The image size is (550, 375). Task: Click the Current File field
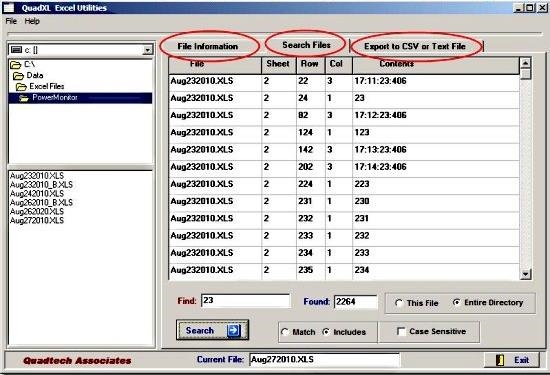(324, 360)
